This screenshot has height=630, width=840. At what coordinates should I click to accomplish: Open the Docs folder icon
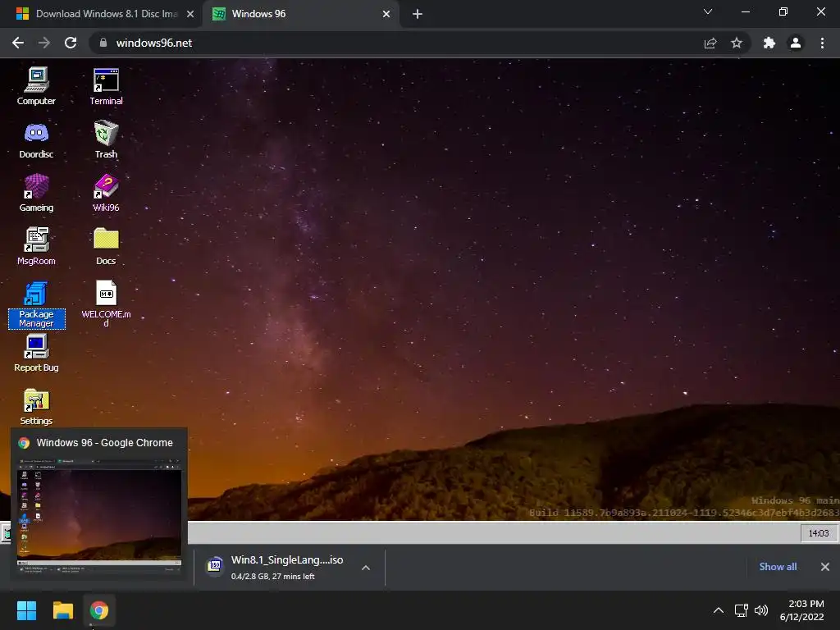click(106, 246)
